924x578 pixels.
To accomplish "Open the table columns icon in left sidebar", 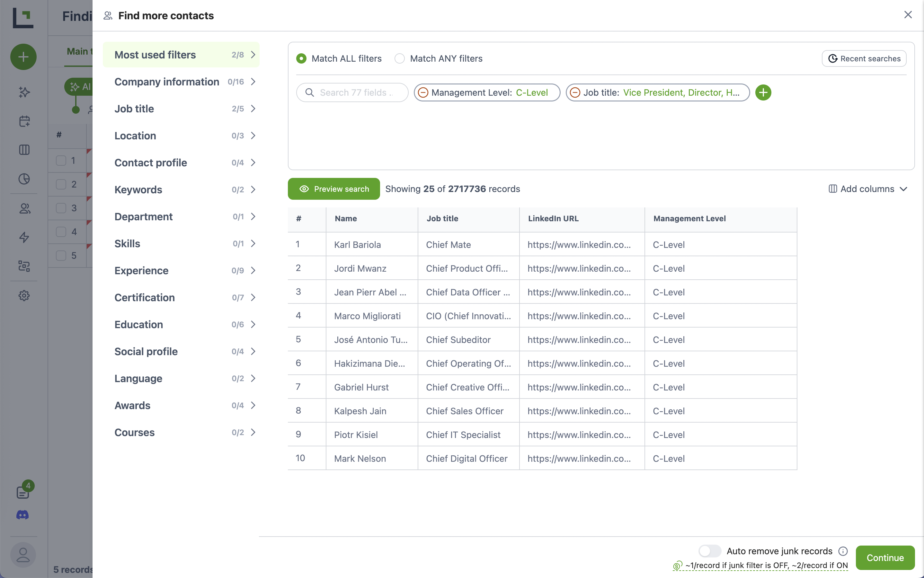I will [24, 150].
